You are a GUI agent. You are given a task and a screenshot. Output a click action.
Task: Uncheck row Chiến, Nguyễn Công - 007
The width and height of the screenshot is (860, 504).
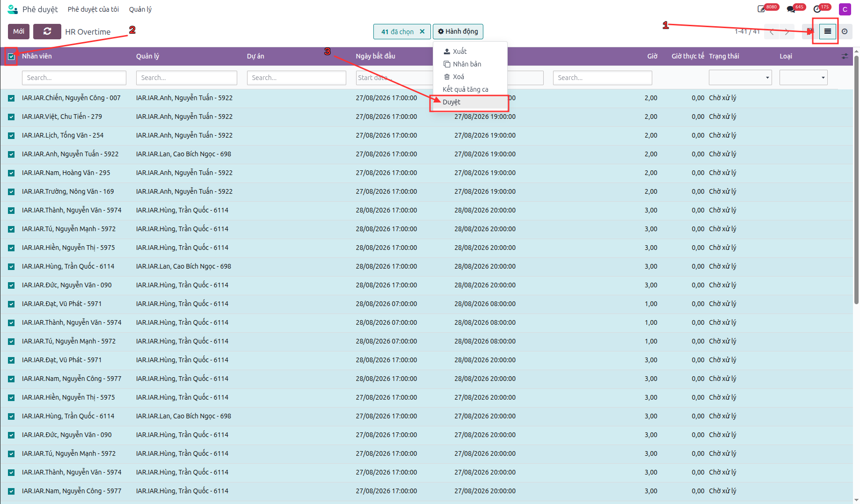11,98
